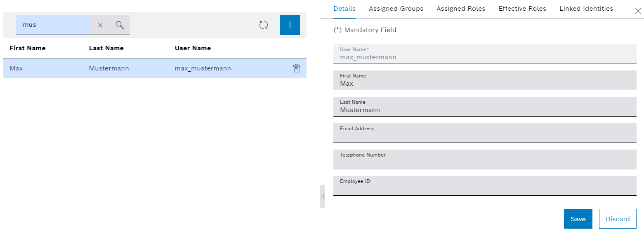Focus the search box containing 'mus'
Image resolution: width=644 pixels, height=234 pixels.
coord(54,25)
